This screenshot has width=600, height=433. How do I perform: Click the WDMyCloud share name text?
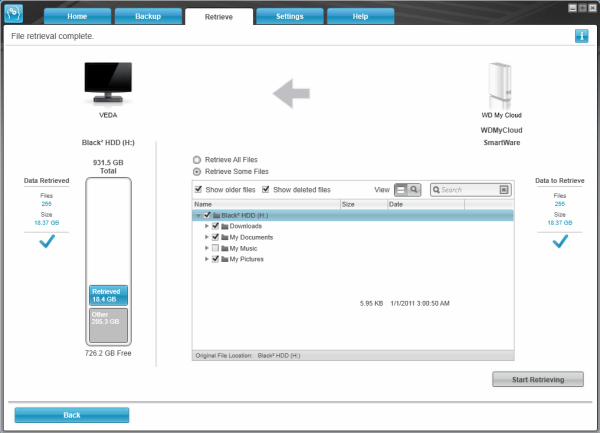(x=501, y=130)
